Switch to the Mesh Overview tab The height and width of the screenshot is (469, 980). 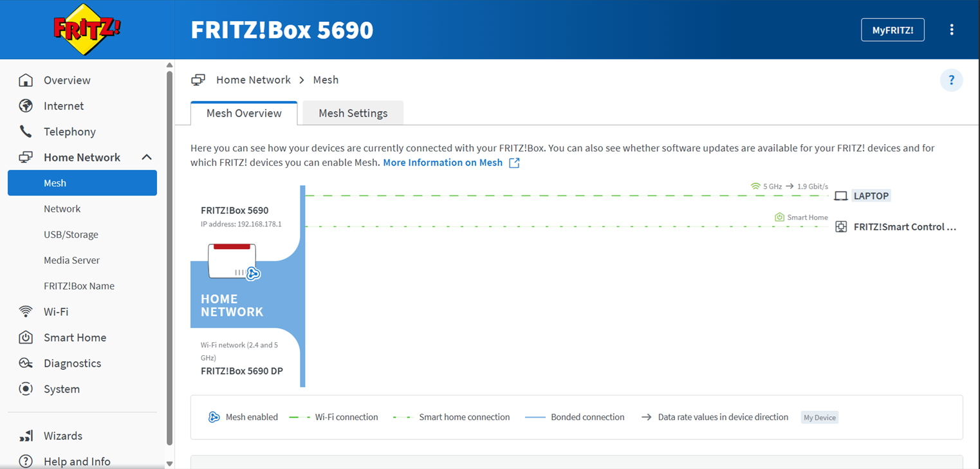click(x=244, y=113)
